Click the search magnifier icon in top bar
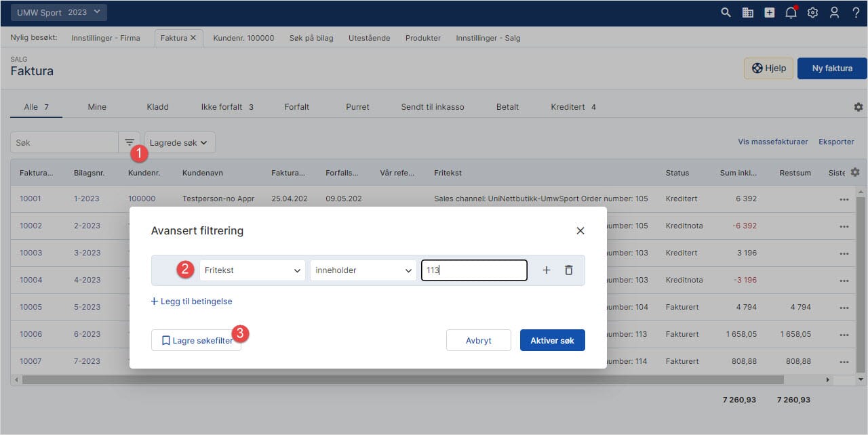Image resolution: width=868 pixels, height=435 pixels. [726, 12]
